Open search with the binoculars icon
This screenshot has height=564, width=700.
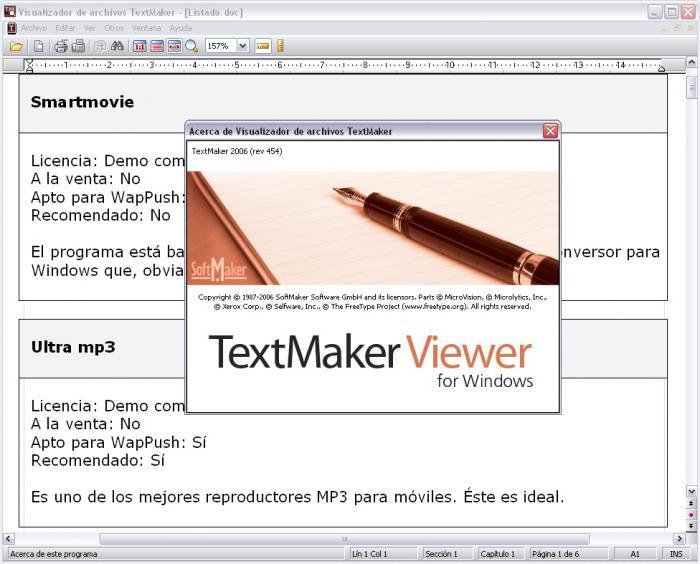pyautogui.click(x=117, y=46)
